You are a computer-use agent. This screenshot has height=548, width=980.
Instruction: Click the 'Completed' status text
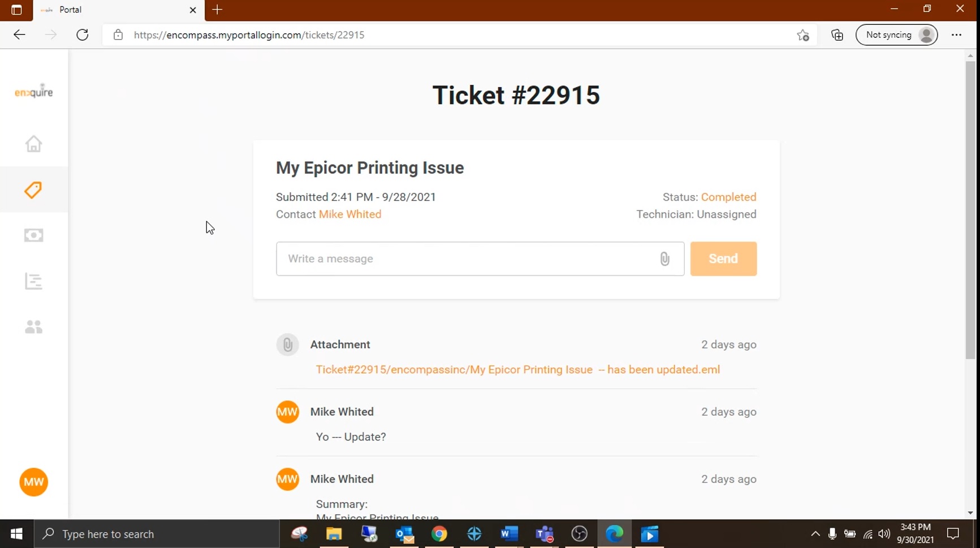[728, 197]
